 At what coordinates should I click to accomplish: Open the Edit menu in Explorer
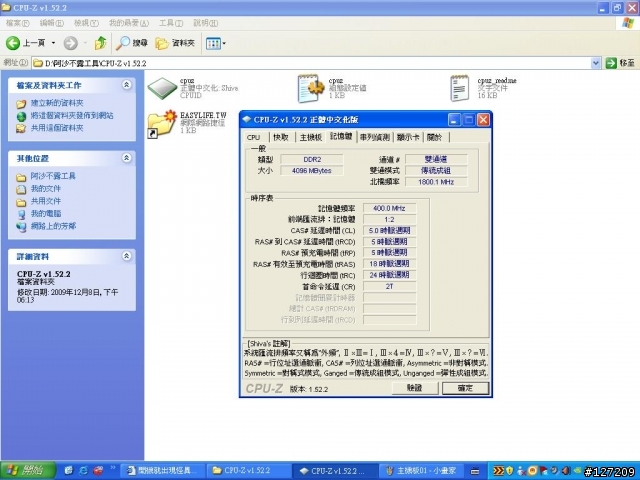52,23
